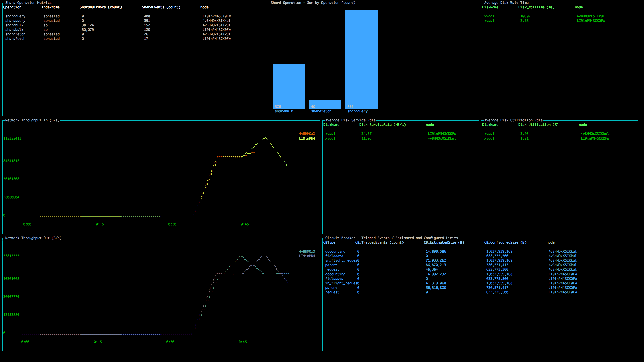644x362 pixels.
Task: Click the CB_TrippedEvents (count) column header
Action: pyautogui.click(x=379, y=242)
